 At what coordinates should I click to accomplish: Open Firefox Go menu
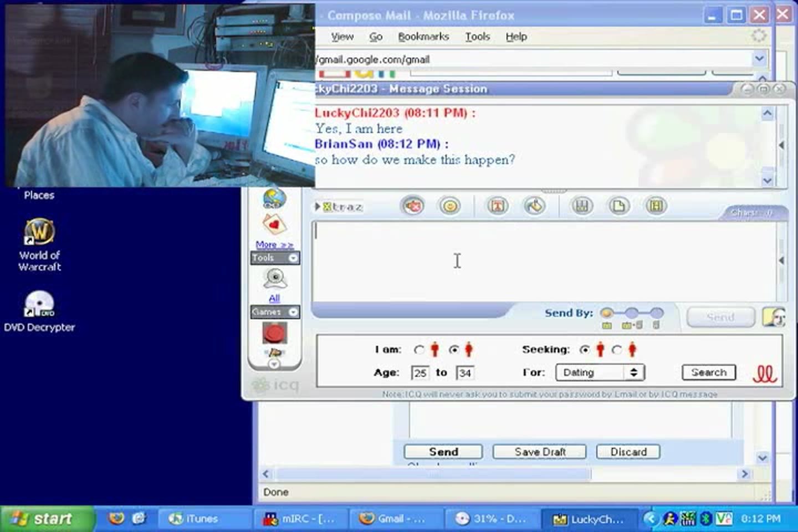(376, 37)
